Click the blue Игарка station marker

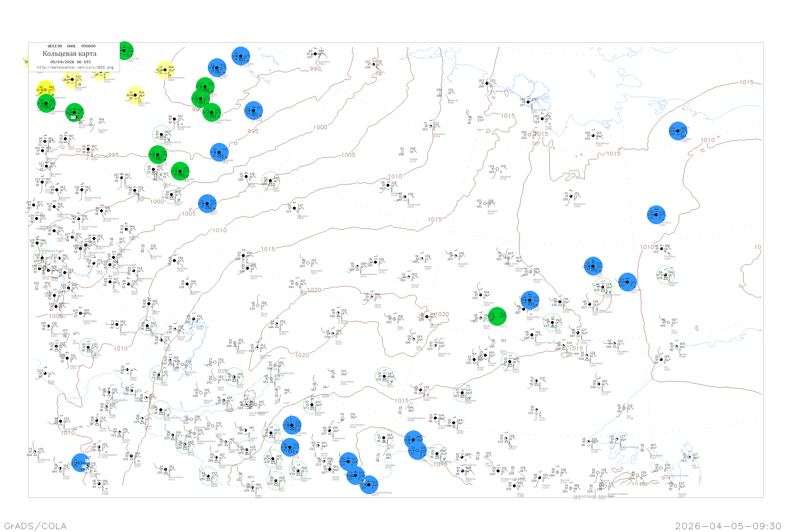point(217,68)
